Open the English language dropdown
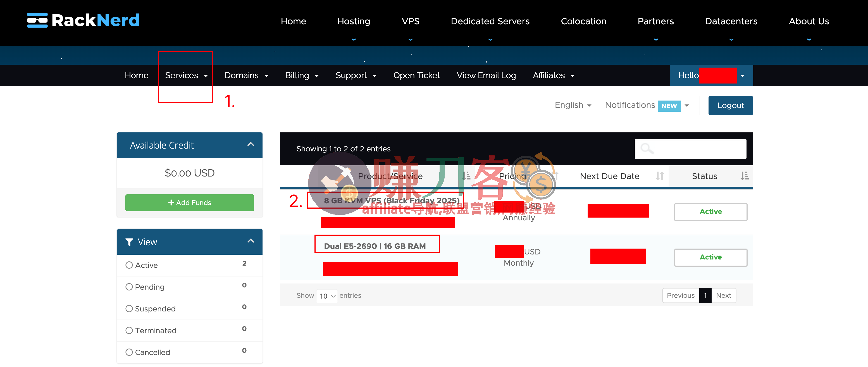Screen dimensions: 868x367 tap(573, 105)
